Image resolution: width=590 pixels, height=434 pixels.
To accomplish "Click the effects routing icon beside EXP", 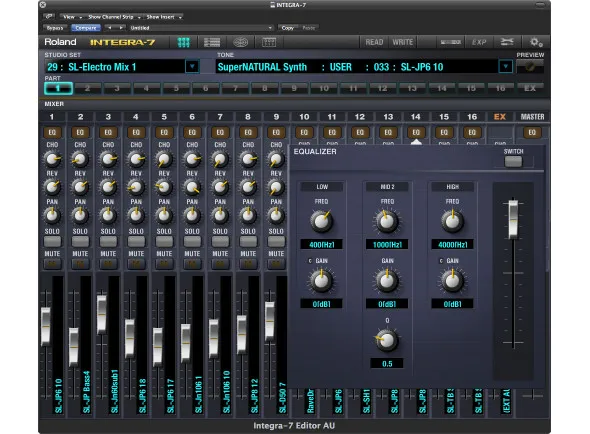I will click(x=507, y=42).
